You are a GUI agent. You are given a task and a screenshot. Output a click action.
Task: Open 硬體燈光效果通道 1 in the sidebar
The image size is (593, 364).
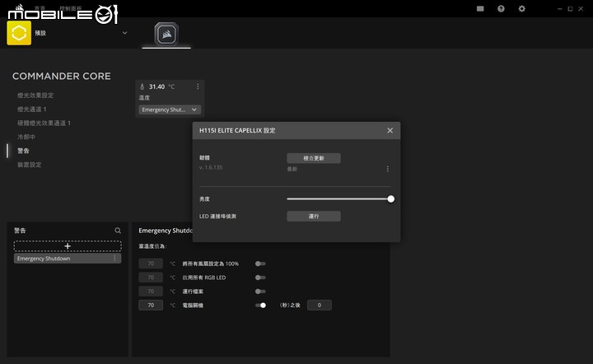(44, 124)
